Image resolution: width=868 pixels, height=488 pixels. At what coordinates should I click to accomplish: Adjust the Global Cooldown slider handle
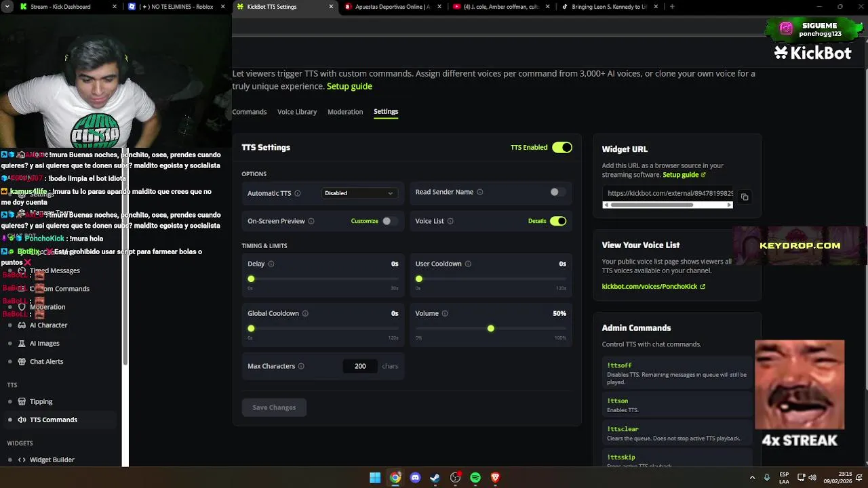coord(252,329)
